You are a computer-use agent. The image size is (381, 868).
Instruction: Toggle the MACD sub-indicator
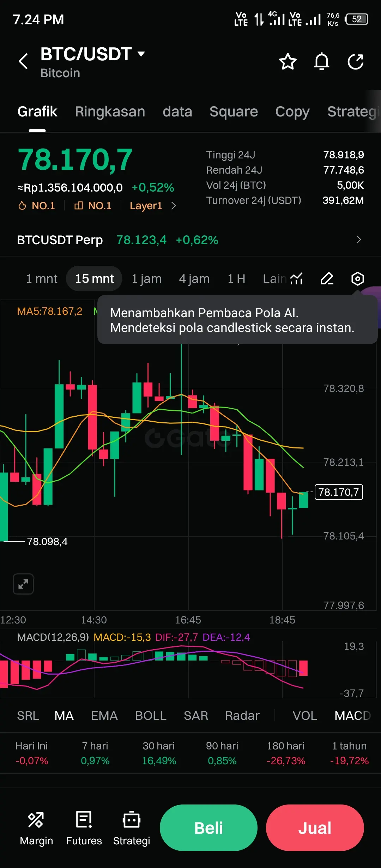tap(353, 716)
